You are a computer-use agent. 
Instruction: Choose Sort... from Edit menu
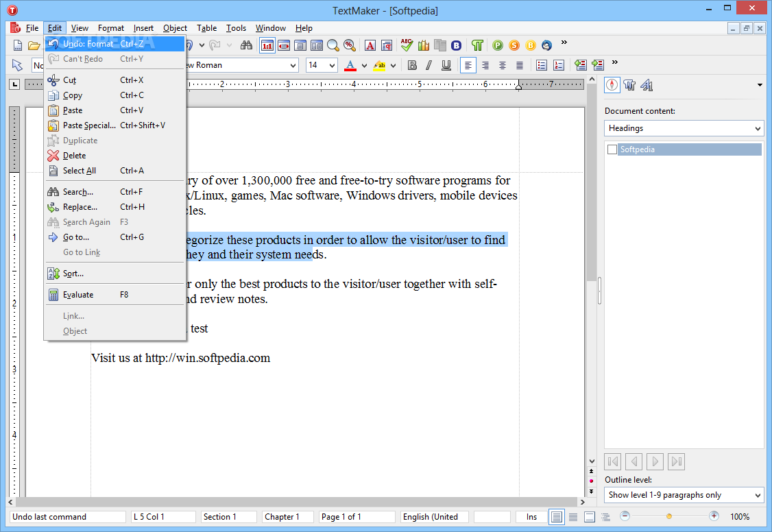pos(114,274)
